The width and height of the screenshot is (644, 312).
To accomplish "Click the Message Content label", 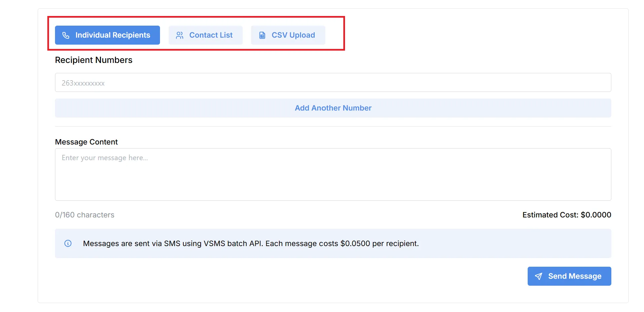I will pos(86,142).
